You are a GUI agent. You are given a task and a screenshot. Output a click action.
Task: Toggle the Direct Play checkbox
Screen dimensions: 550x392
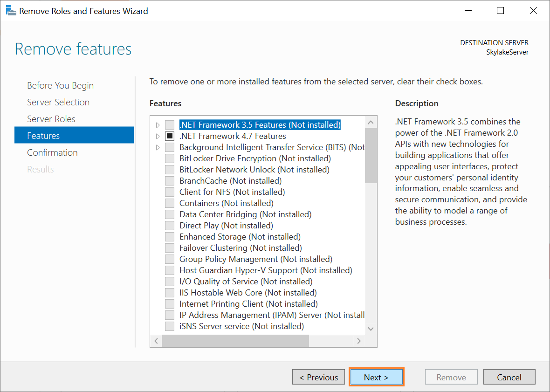[x=170, y=226]
